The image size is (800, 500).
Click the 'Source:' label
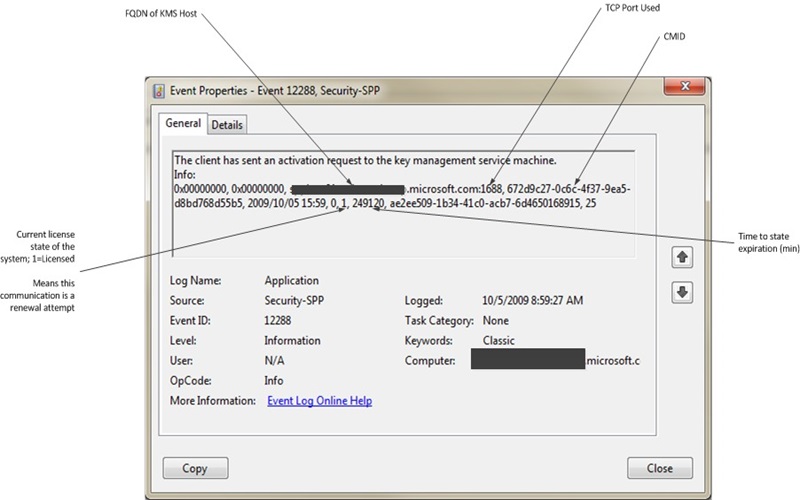(x=187, y=301)
